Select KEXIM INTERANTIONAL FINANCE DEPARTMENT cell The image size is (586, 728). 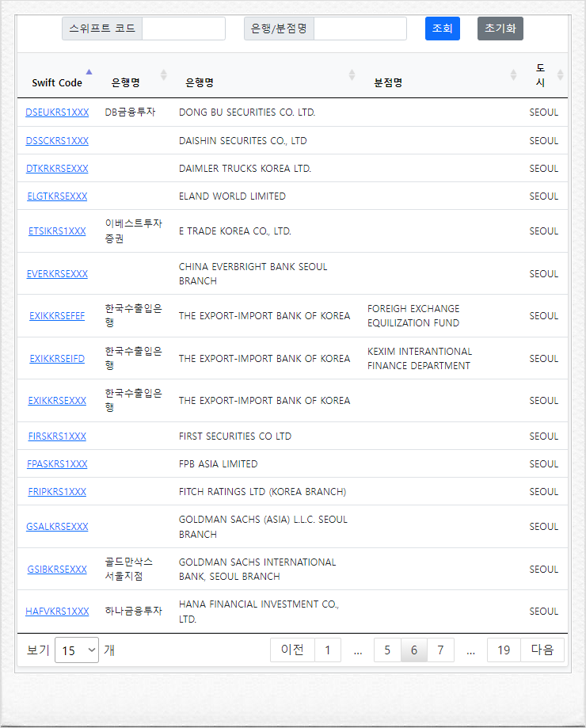pyautogui.click(x=420, y=358)
